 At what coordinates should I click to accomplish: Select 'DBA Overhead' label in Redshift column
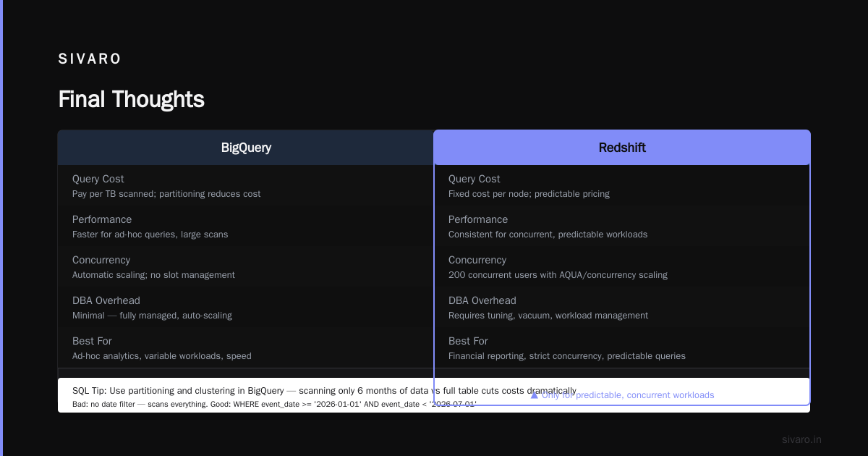point(482,300)
